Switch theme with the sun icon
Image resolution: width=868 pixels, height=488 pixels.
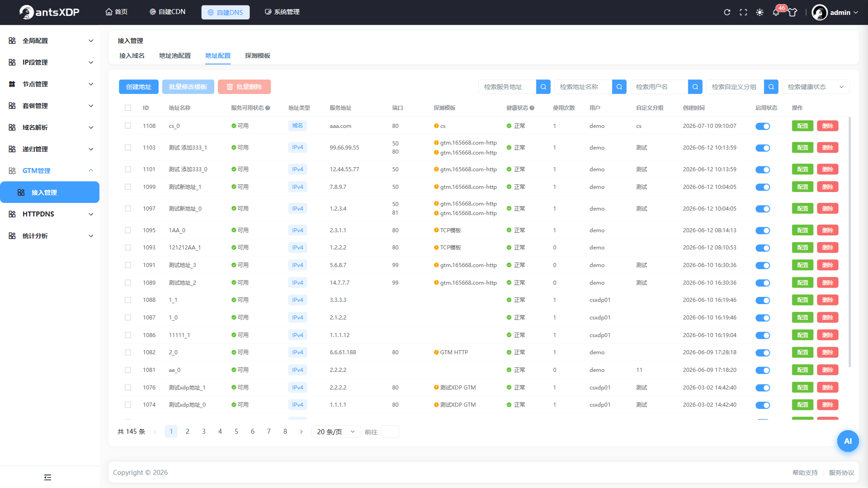pos(759,12)
